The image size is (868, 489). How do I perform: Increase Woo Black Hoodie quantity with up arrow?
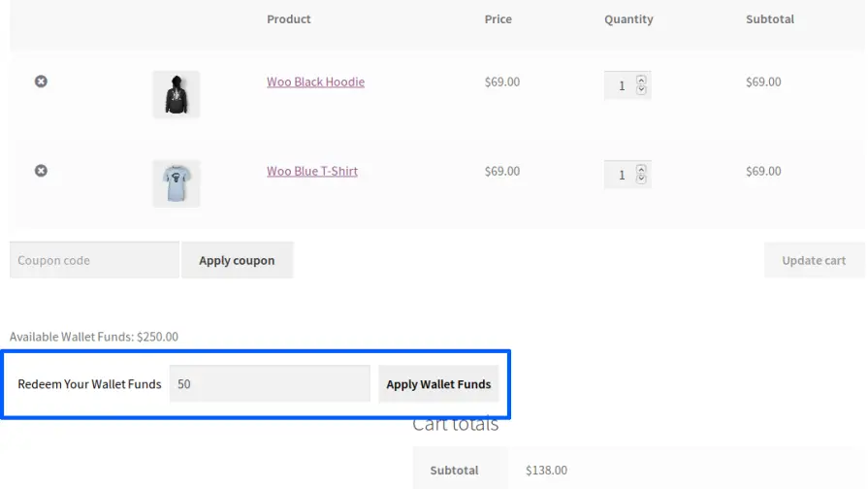point(641,81)
